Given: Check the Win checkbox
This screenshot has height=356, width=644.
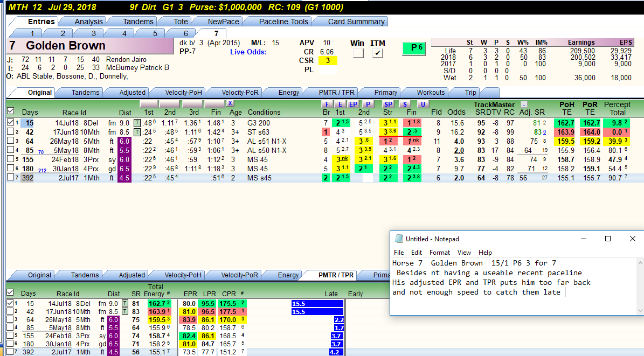Looking at the screenshot, I should point(358,53).
